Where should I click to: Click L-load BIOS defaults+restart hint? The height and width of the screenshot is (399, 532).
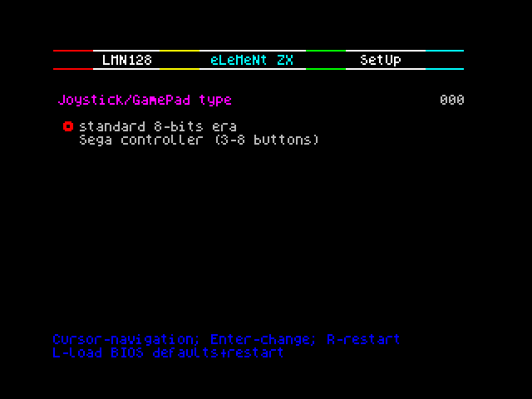168,352
